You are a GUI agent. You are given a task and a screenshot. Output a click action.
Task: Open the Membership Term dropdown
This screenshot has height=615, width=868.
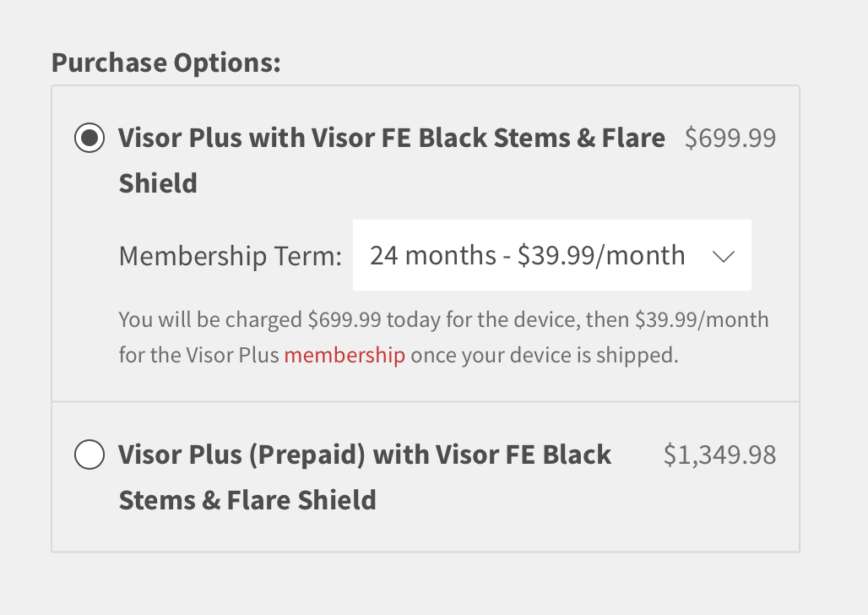click(x=551, y=255)
